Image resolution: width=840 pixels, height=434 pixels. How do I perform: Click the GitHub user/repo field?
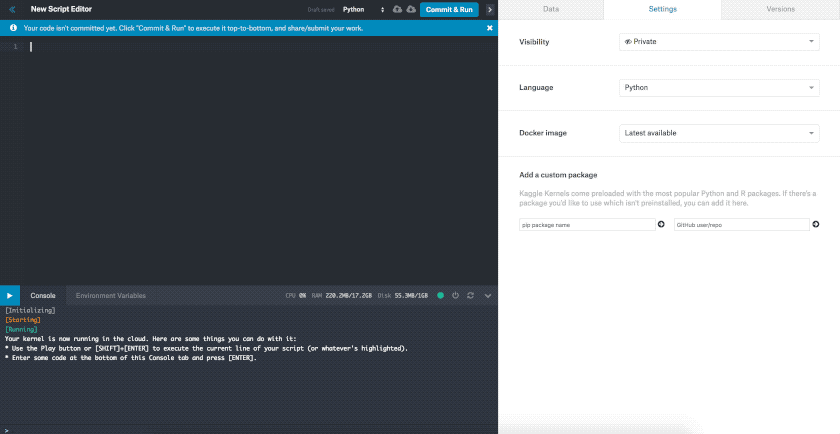click(x=741, y=225)
